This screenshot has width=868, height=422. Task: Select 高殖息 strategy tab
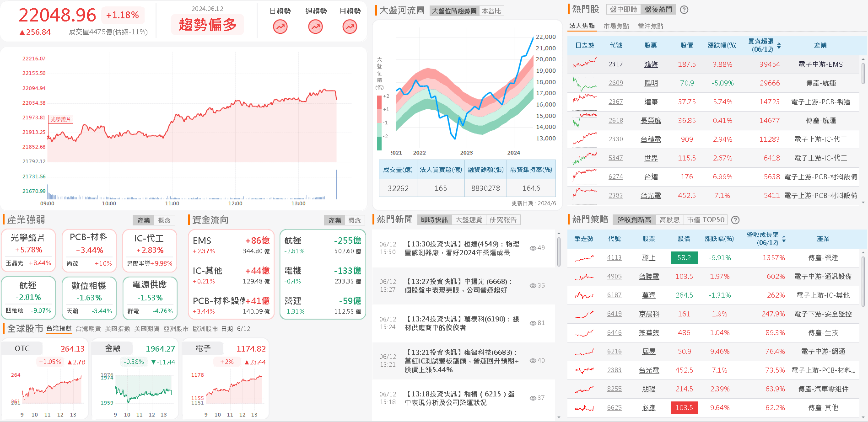(669, 220)
